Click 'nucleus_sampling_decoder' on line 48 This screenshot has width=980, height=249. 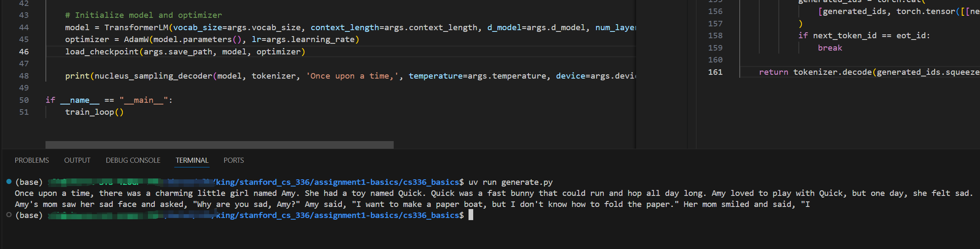click(153, 76)
